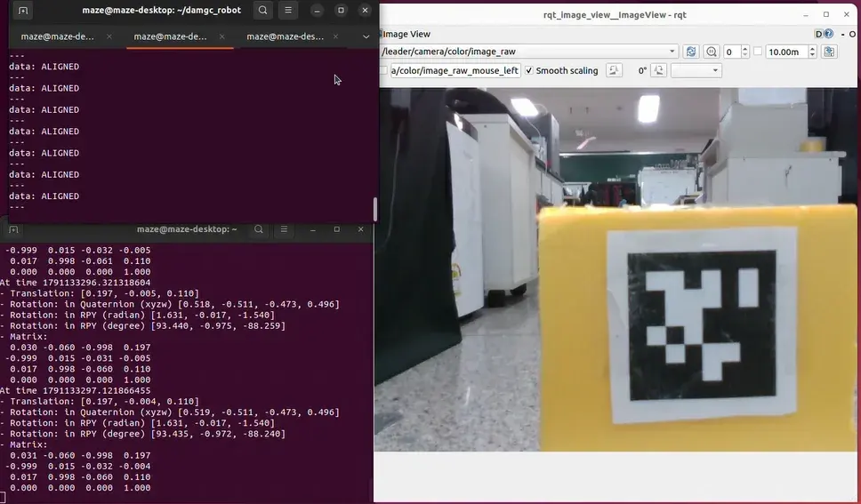Toggle the dynamic range checkbox beside 10.00m
This screenshot has height=504, width=861.
coord(758,51)
